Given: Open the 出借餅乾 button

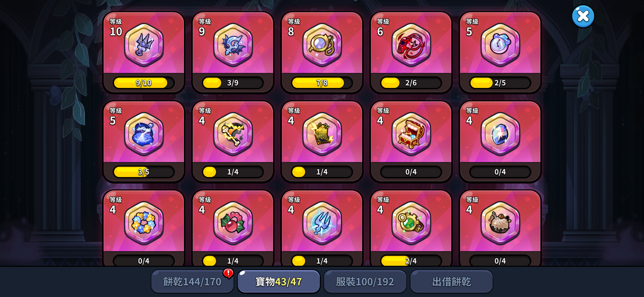Looking at the screenshot, I should [x=451, y=282].
